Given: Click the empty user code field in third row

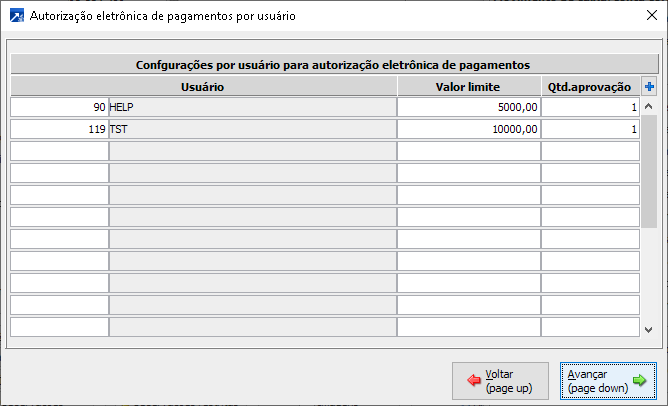Looking at the screenshot, I should (60, 151).
